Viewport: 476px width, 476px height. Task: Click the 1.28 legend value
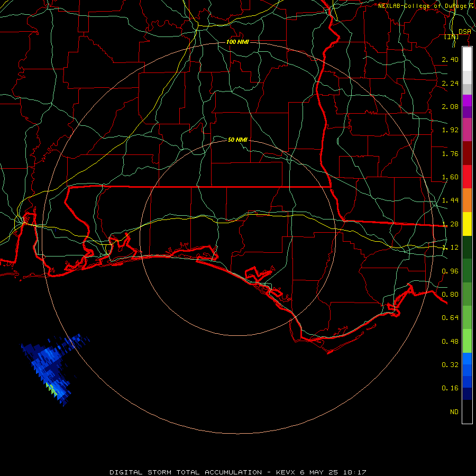pos(450,224)
